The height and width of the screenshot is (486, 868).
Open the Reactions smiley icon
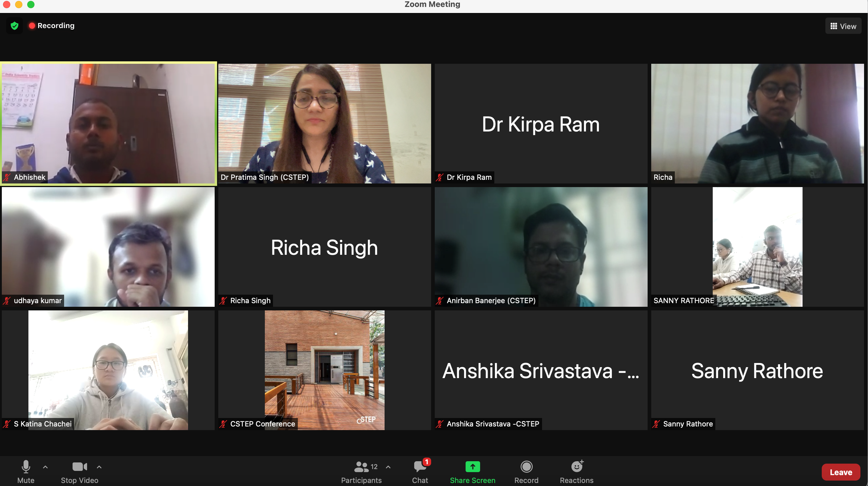[x=577, y=467]
